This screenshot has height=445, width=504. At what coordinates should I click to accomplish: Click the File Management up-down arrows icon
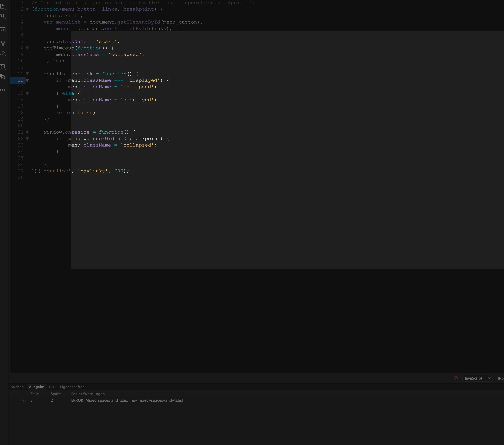click(2, 16)
